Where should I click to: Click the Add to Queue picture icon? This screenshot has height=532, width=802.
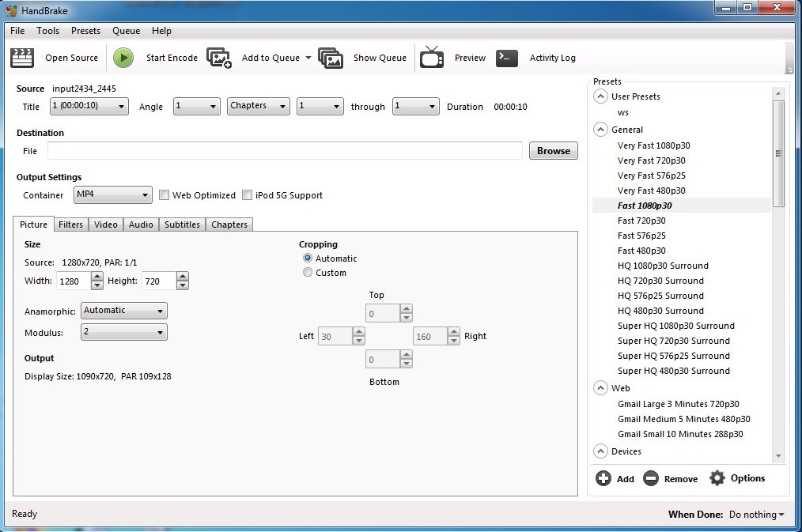coord(219,58)
